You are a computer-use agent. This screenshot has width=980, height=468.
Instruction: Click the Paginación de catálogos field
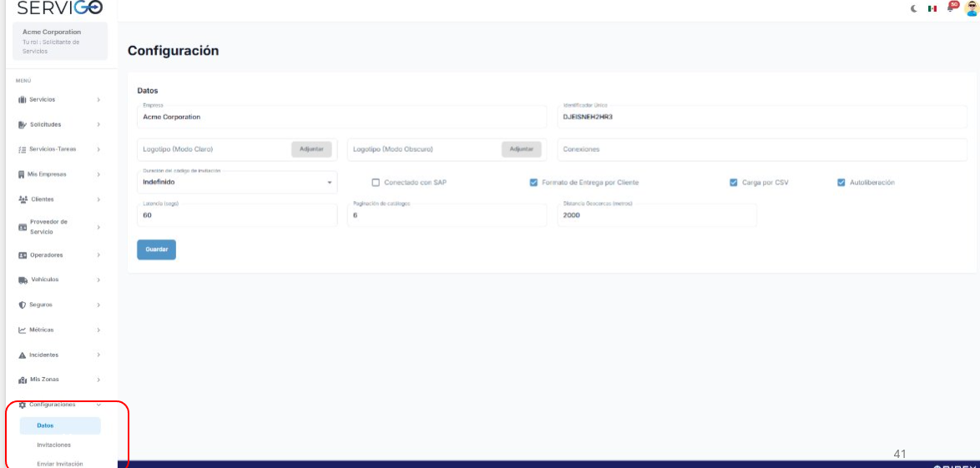click(x=447, y=215)
